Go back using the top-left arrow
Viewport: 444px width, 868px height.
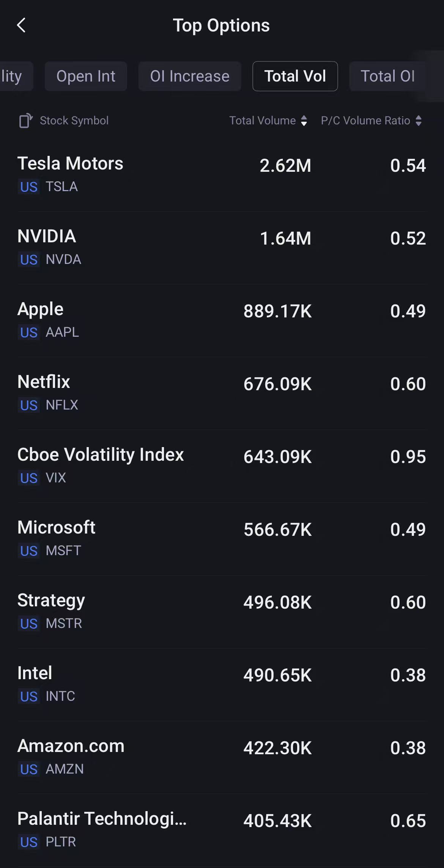[x=22, y=25]
